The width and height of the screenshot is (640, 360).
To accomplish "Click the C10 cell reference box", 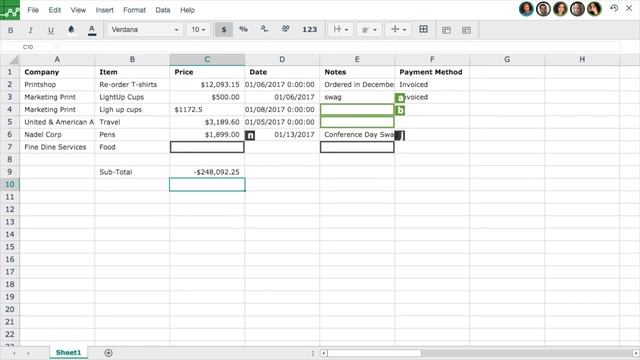I will [28, 47].
